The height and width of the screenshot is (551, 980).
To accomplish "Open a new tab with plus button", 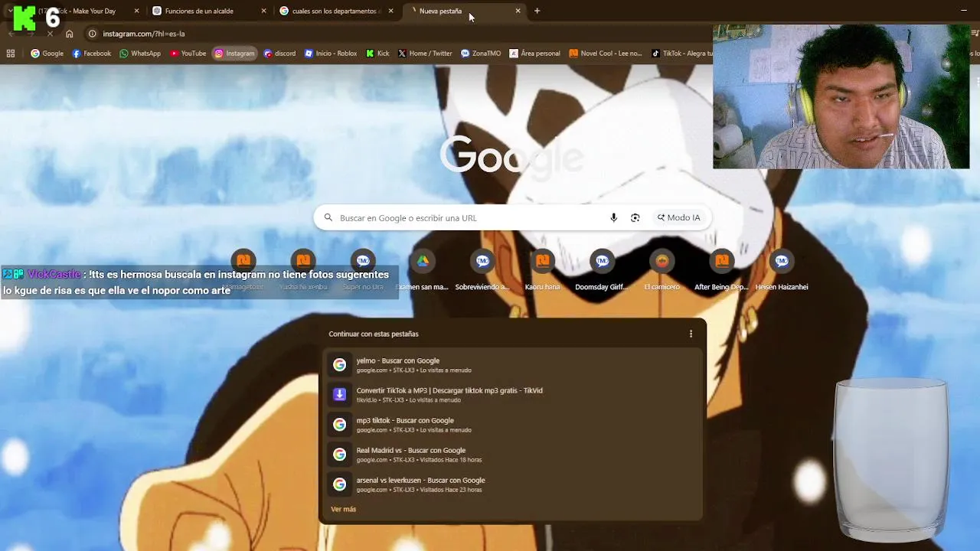I will 537,11.
